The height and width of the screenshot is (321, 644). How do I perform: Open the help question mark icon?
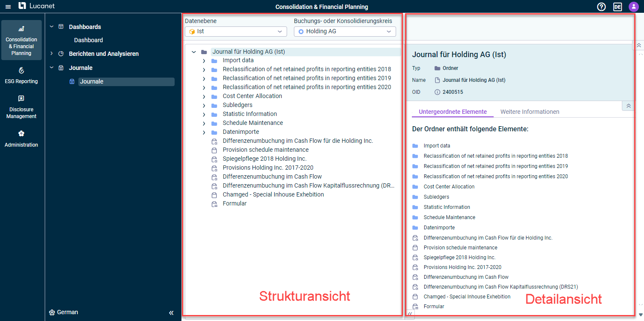click(601, 7)
